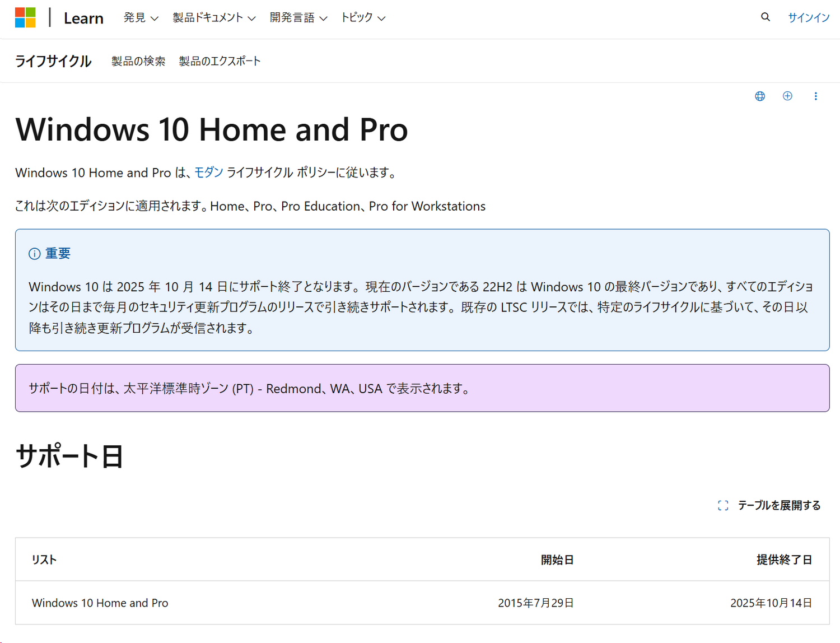Open 製品のエクスポート

(220, 61)
